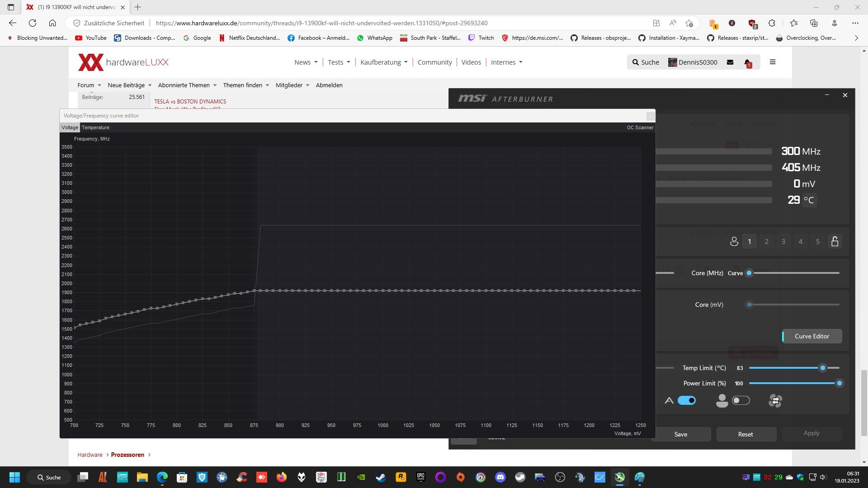This screenshot has width=868, height=488.
Task: Open the Hardware breadcrumb link
Action: coord(90,455)
